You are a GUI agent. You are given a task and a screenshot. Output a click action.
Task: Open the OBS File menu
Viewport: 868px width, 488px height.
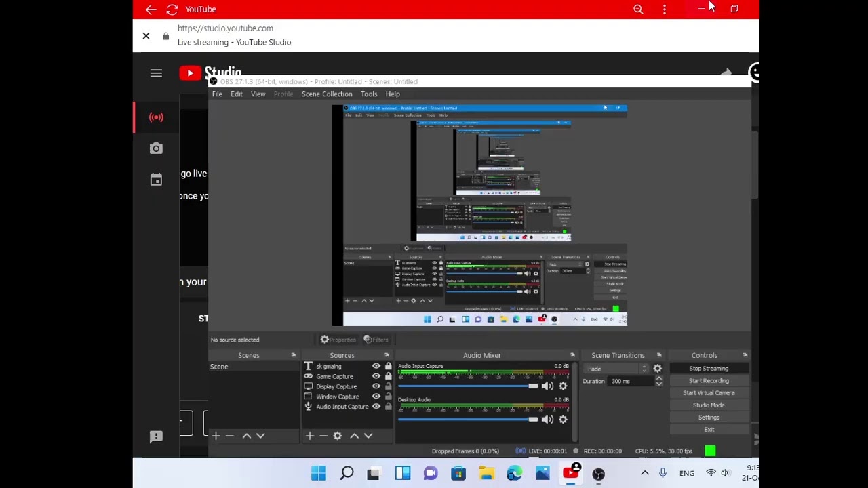coord(217,94)
